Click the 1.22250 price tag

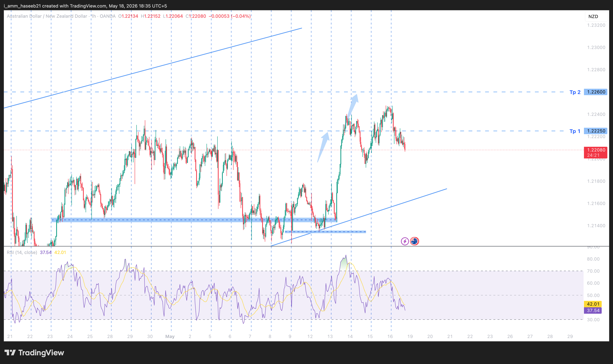tap(596, 131)
